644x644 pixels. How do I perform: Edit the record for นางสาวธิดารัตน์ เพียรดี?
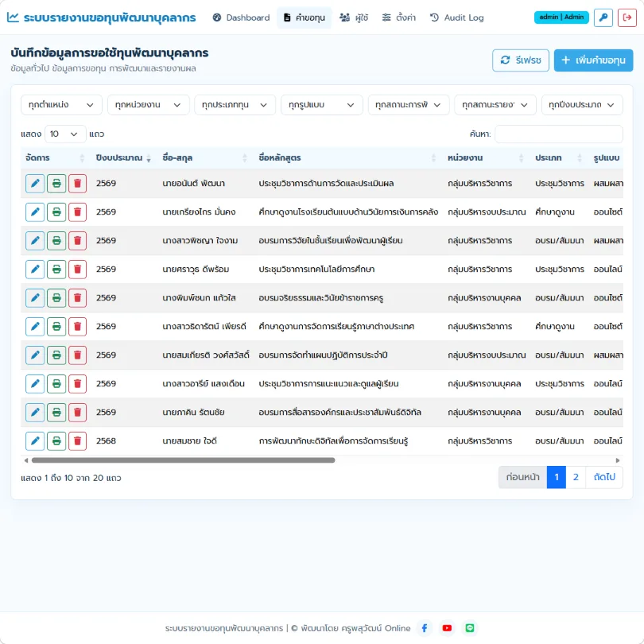pyautogui.click(x=35, y=327)
